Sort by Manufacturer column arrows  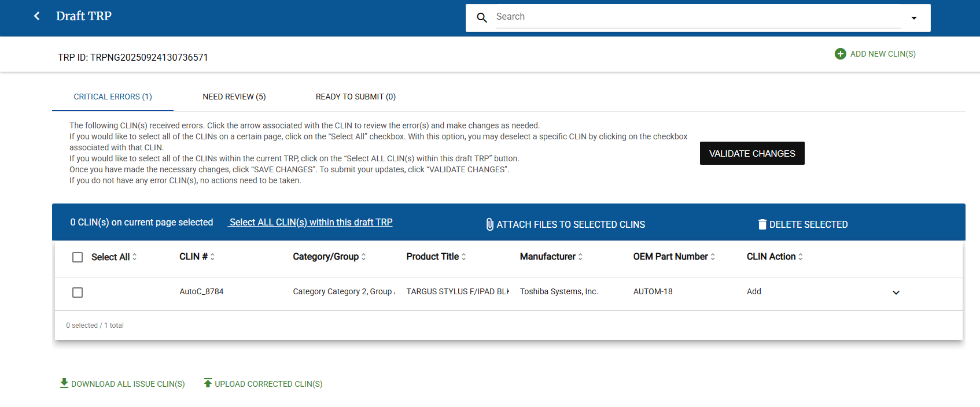coord(580,257)
